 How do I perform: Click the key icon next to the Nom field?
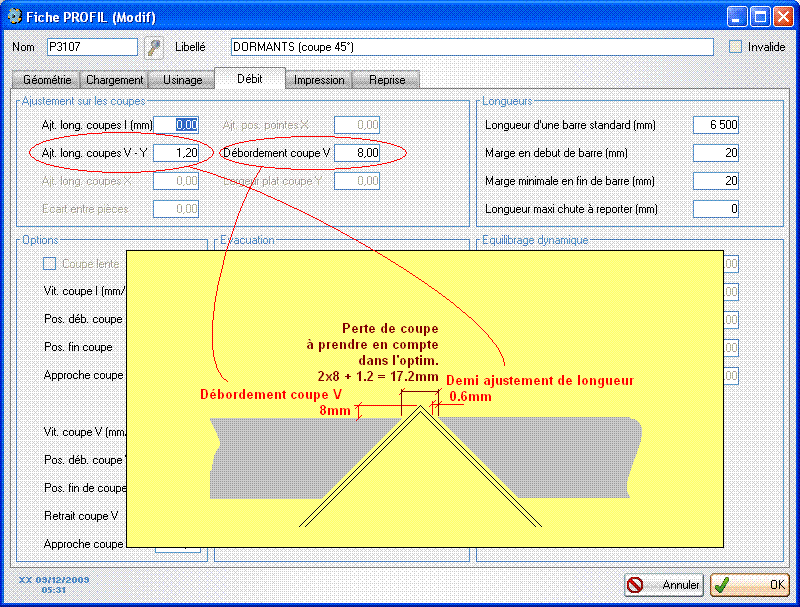(x=154, y=47)
